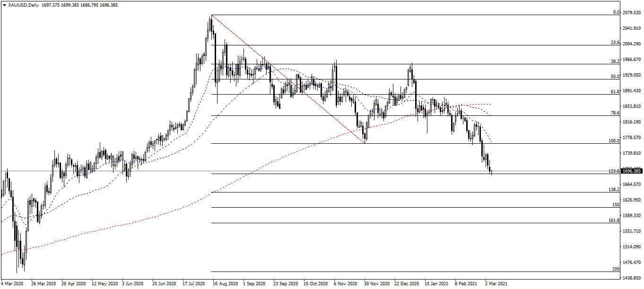Viewport: 644px width, 289px height.
Task: Click the 200 Fibonacci extension label
Action: point(615,269)
